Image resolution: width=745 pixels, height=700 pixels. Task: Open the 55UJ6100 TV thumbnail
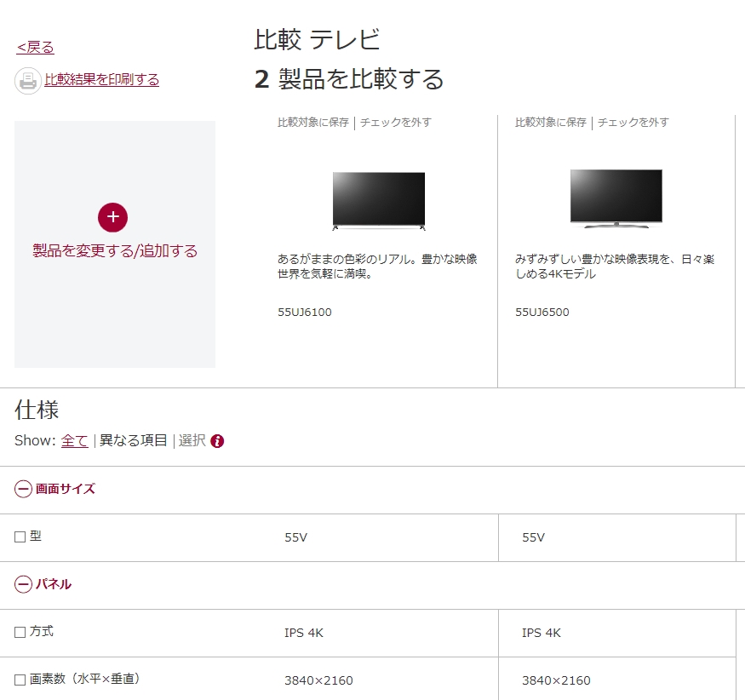pyautogui.click(x=379, y=201)
